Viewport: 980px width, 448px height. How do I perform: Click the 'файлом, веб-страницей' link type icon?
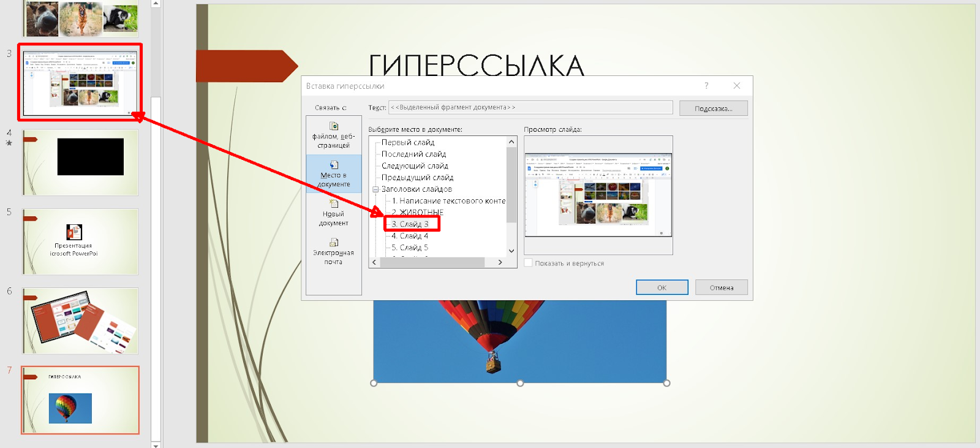tap(334, 126)
